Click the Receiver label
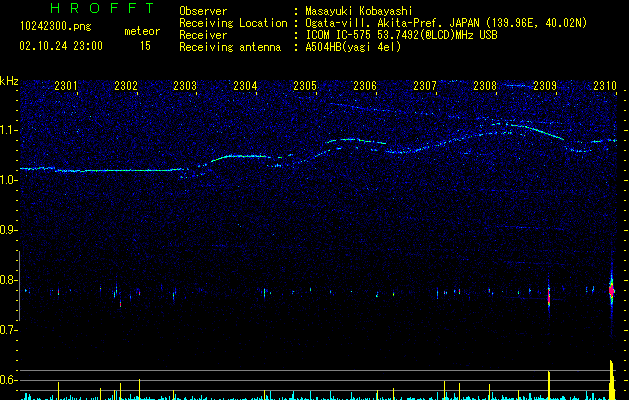The width and height of the screenshot is (629, 400). (x=203, y=35)
